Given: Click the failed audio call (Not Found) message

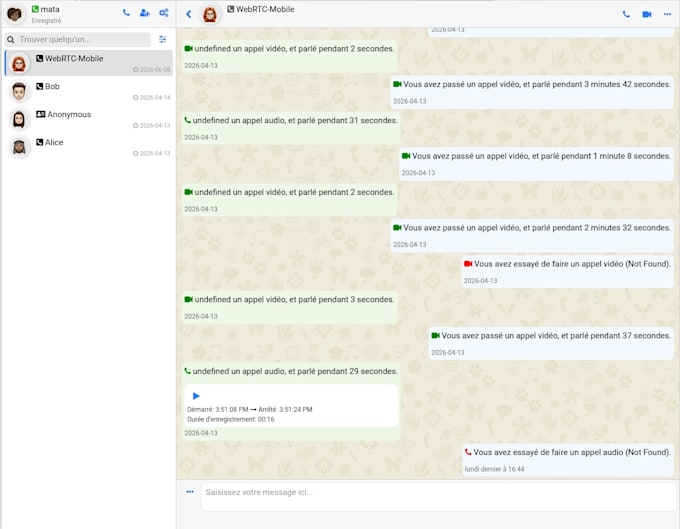Looking at the screenshot, I should click(x=568, y=460).
